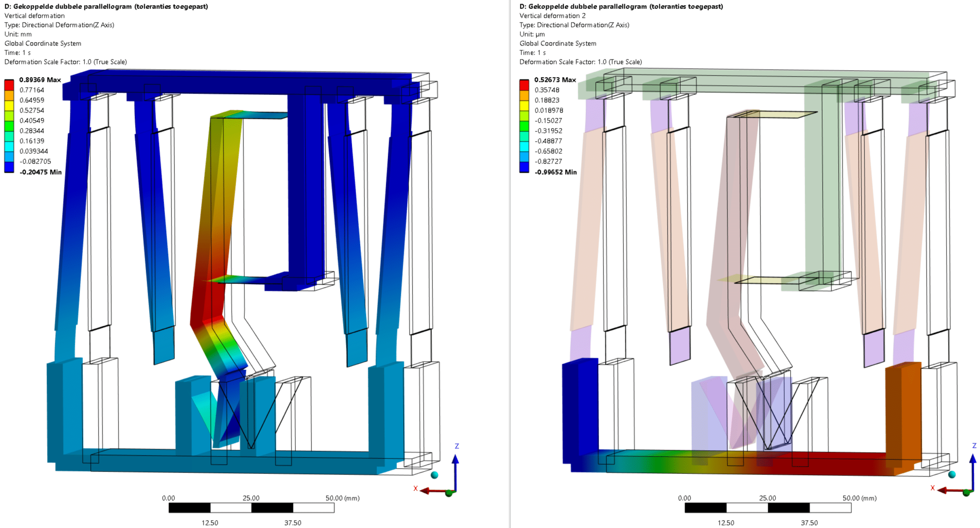Click scale ruler under mm-unit deformation view

click(x=251, y=508)
